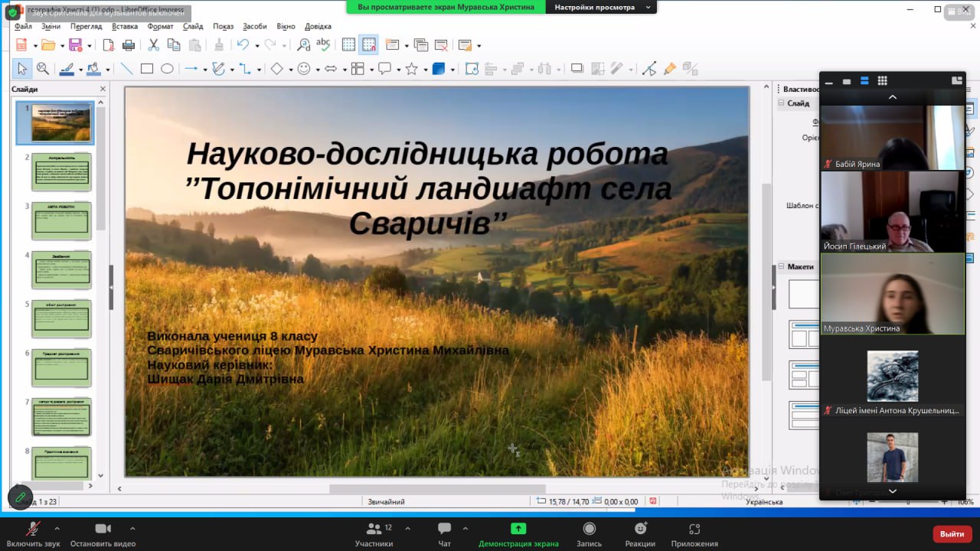The image size is (980, 551).
Task: Click the Запись record button
Action: coord(589,533)
